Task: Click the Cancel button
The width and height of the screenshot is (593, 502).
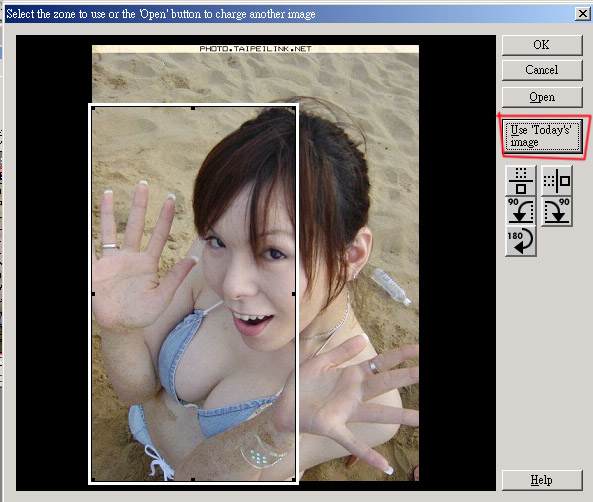Action: pyautogui.click(x=542, y=70)
